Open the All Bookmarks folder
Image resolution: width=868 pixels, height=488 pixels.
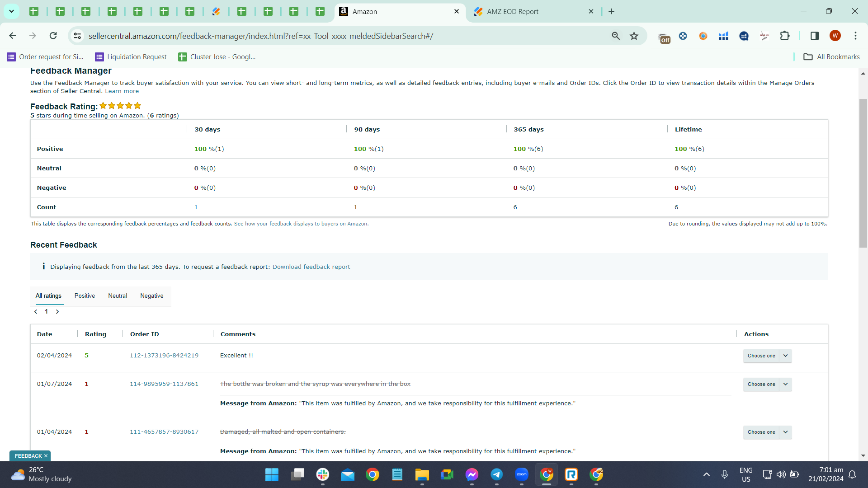coord(831,56)
